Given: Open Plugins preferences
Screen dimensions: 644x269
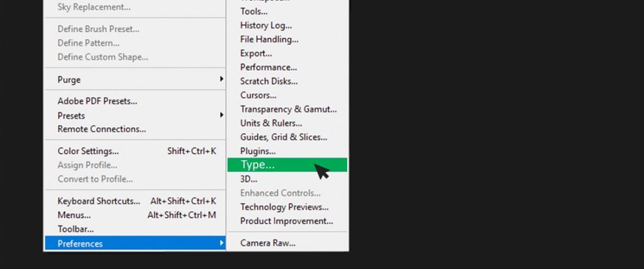Looking at the screenshot, I should click(x=258, y=151).
